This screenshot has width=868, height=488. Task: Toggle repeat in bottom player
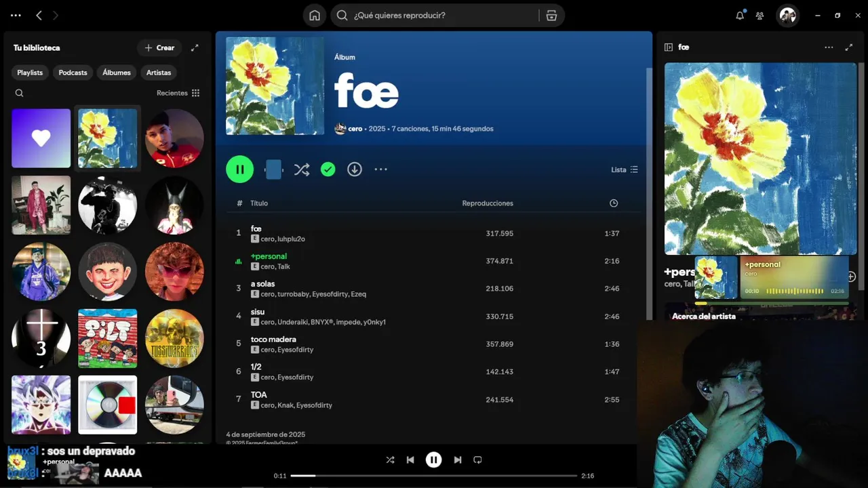pyautogui.click(x=477, y=460)
